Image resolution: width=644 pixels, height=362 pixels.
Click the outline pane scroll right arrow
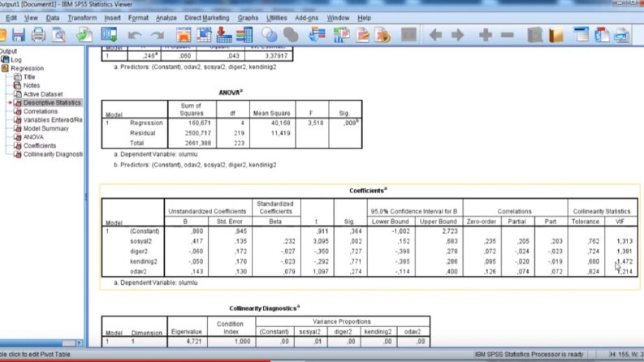(x=80, y=343)
